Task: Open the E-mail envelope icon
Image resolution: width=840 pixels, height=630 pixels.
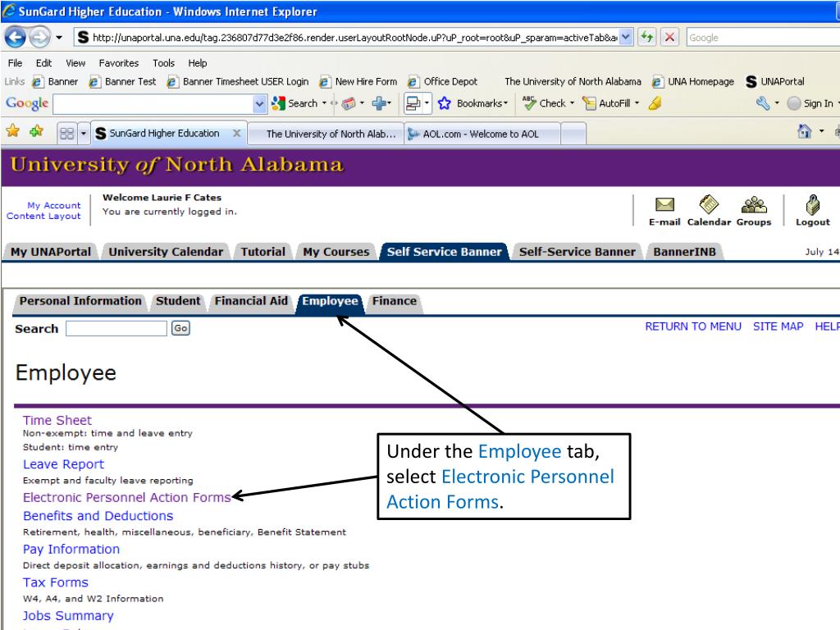Action: [x=664, y=204]
